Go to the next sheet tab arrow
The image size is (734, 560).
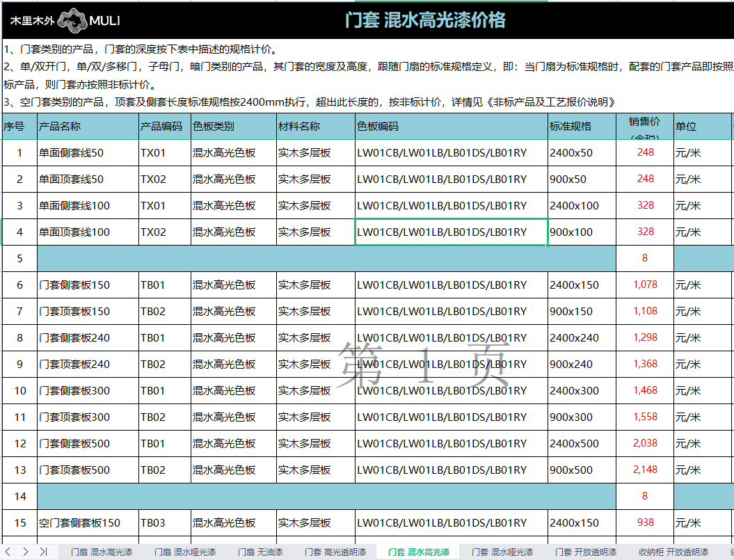click(26, 552)
